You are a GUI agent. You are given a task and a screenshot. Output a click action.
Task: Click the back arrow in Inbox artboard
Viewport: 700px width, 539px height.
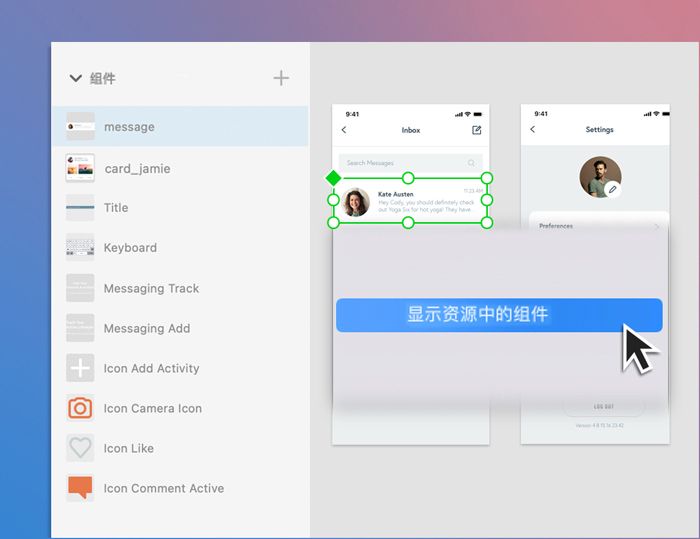[x=344, y=130]
